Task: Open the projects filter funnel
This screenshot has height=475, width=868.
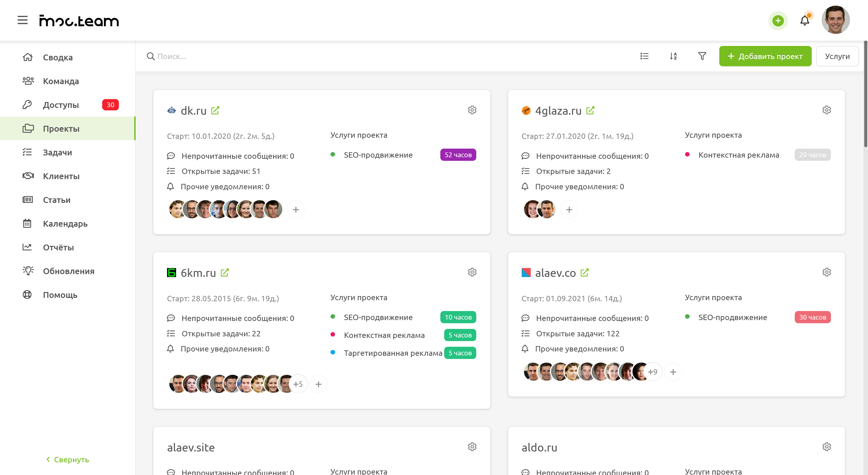Action: (x=702, y=56)
